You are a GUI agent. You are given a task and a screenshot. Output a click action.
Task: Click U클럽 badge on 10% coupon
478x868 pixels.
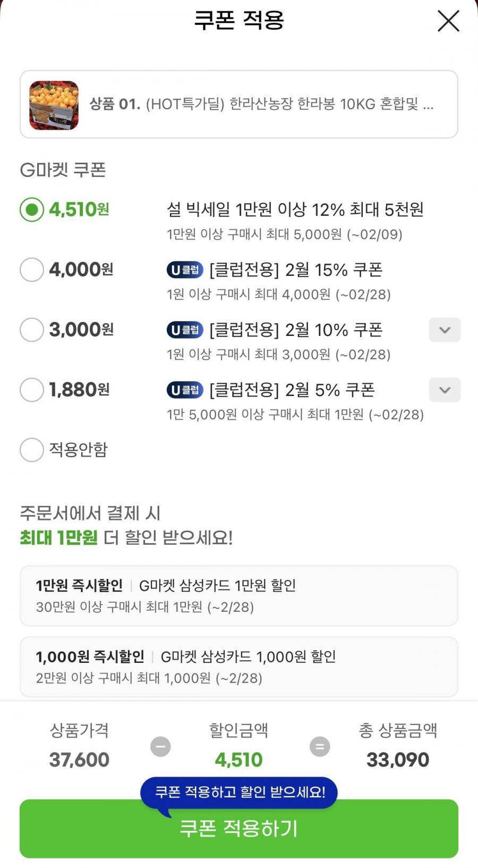pyautogui.click(x=185, y=330)
